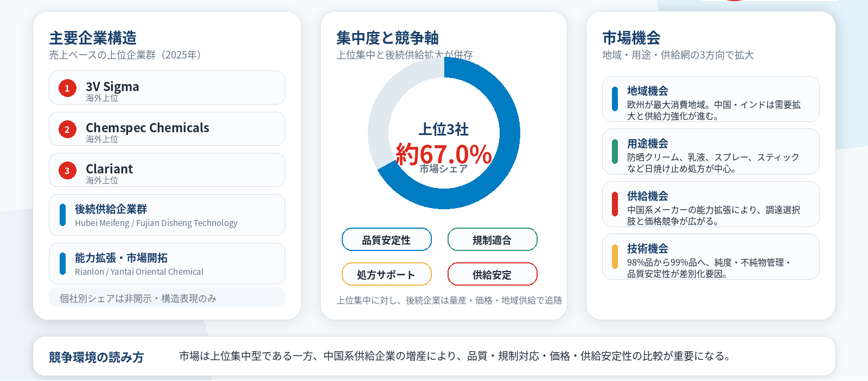Image resolution: width=868 pixels, height=381 pixels.
Task: Click the 約67.0% market share figure
Action: pos(444,154)
